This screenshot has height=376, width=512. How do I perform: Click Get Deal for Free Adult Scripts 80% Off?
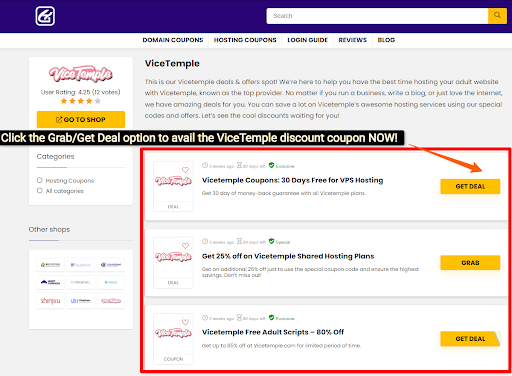tap(470, 339)
